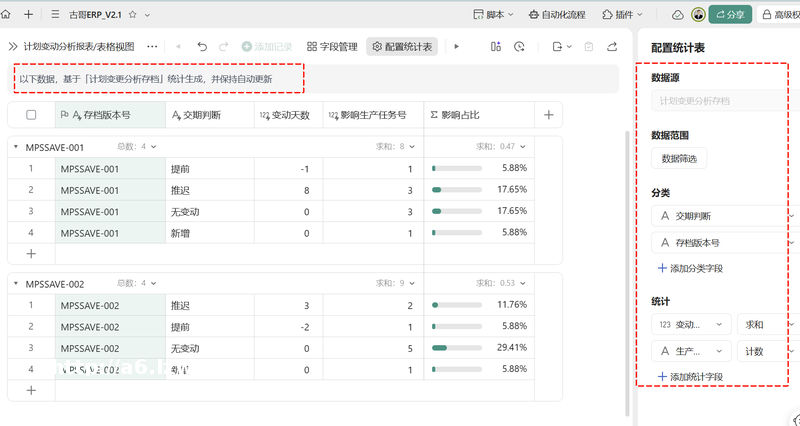Open a new tab with plus icon
Viewport: 800px width, 426px height.
point(29,15)
